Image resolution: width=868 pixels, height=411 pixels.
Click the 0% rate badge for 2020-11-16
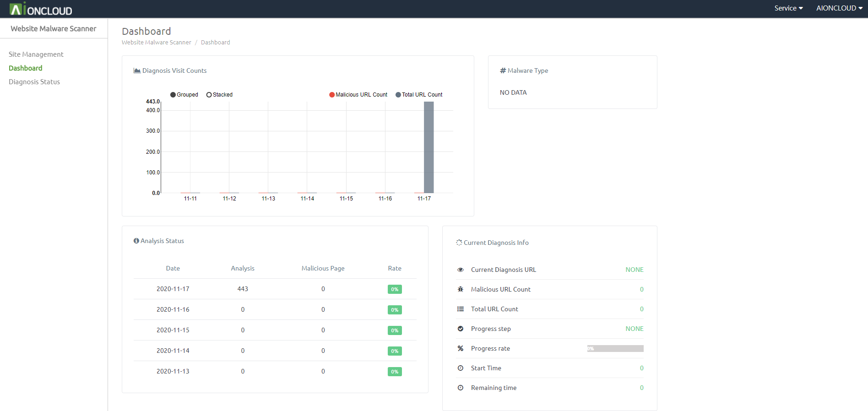click(395, 310)
